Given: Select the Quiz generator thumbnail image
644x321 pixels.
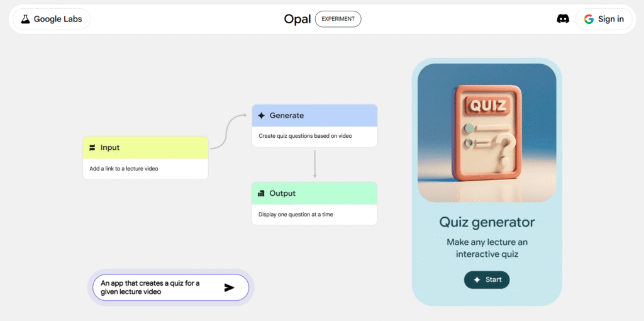Looking at the screenshot, I should pyautogui.click(x=487, y=133).
